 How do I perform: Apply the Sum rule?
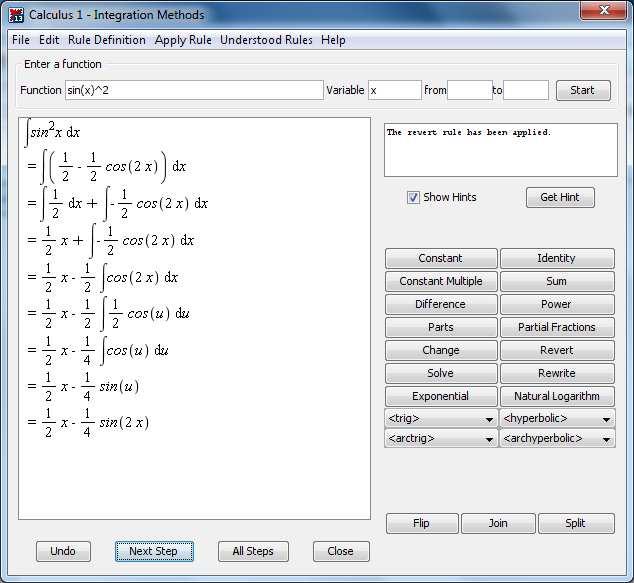coord(557,281)
